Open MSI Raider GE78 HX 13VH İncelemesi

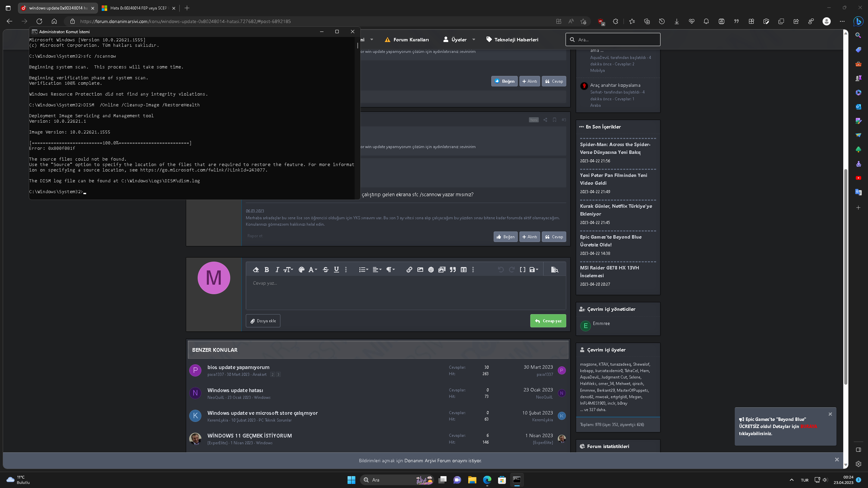click(x=609, y=271)
